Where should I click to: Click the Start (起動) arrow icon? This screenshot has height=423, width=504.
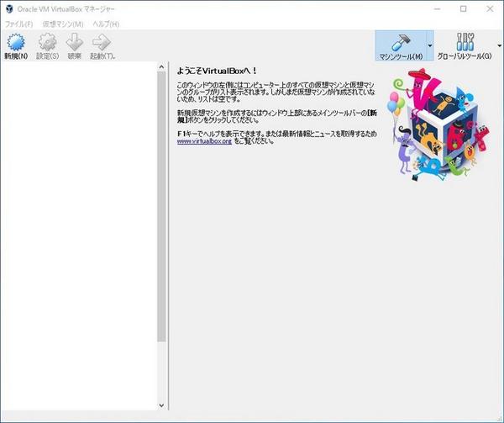coord(102,42)
